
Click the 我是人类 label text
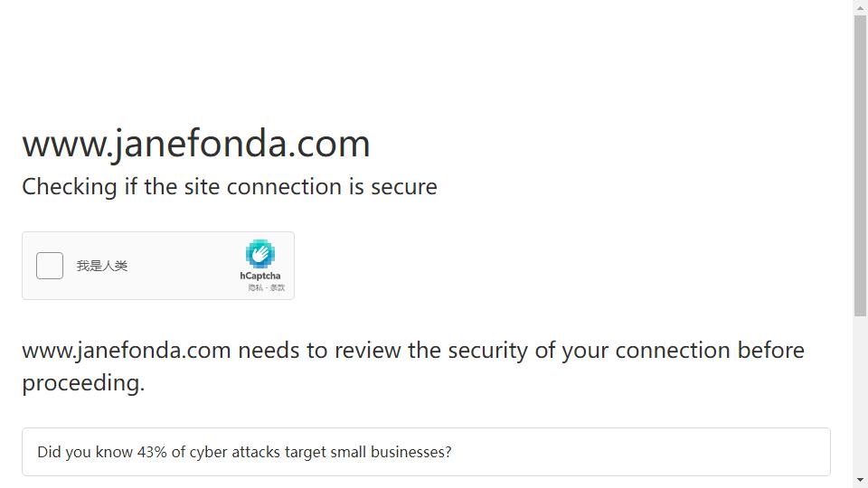(x=102, y=266)
